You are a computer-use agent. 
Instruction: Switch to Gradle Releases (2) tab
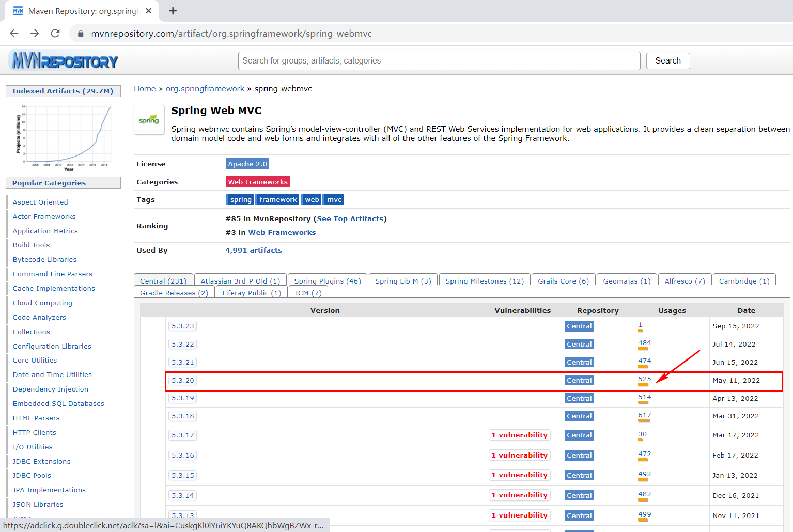[x=174, y=293]
